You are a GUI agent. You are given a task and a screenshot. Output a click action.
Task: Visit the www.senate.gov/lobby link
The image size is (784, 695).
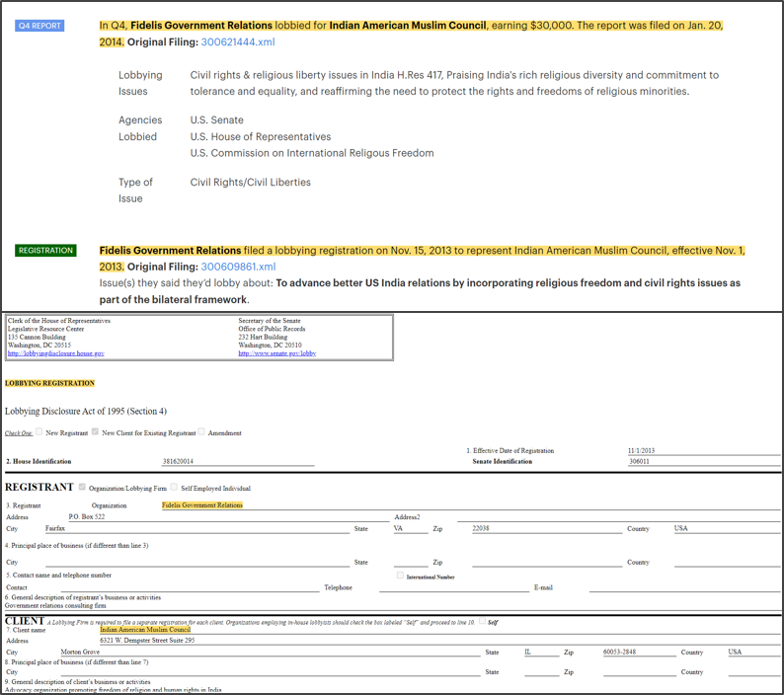pos(277,353)
